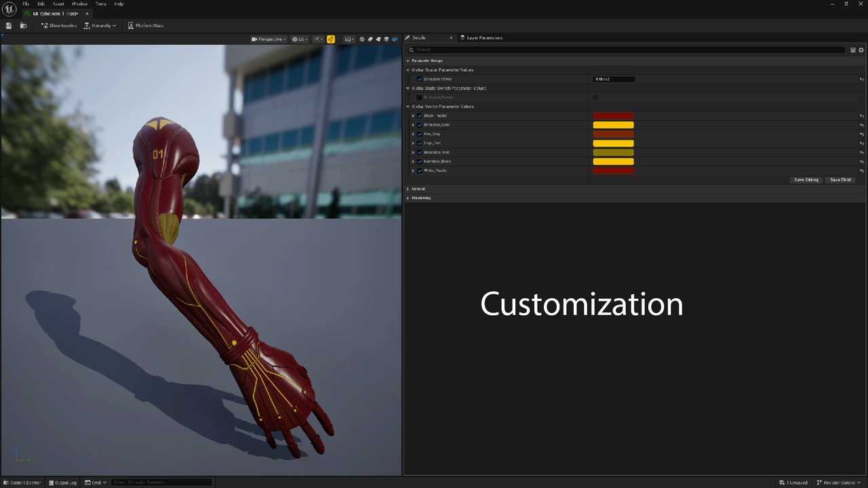Viewport: 868px width, 488px height.
Task: Toggle Show Inactive in toolbar
Action: click(x=59, y=26)
